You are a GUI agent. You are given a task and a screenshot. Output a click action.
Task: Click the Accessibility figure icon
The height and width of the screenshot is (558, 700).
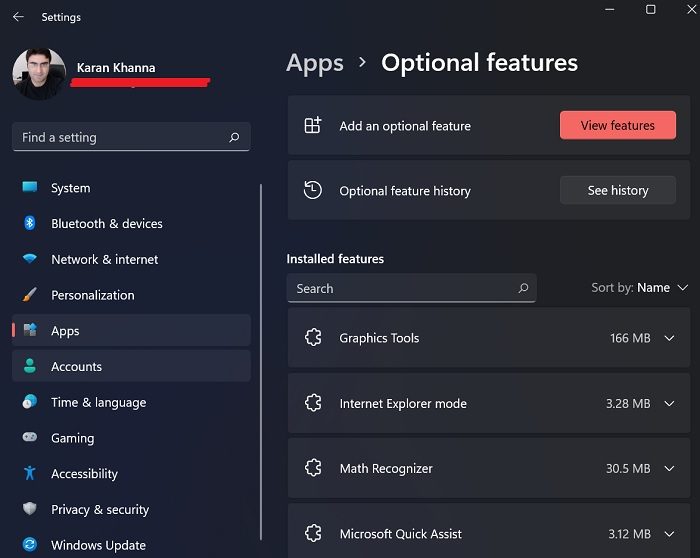[30, 474]
